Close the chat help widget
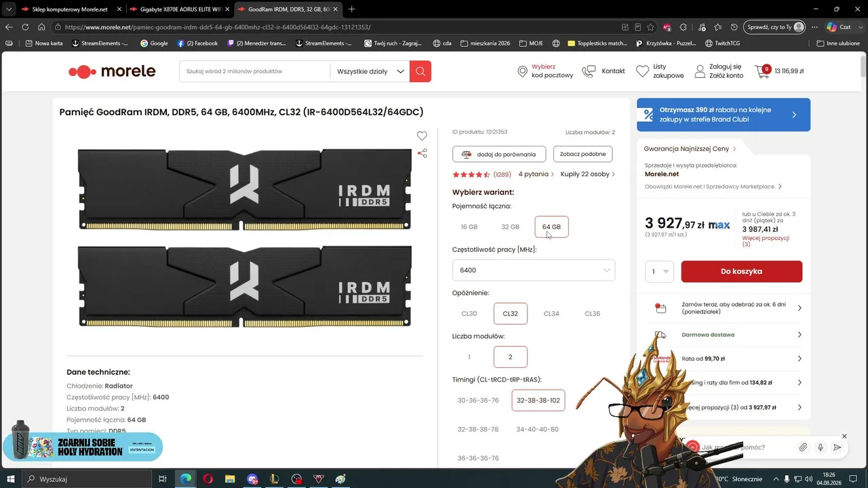This screenshot has width=868, height=488. [x=844, y=436]
